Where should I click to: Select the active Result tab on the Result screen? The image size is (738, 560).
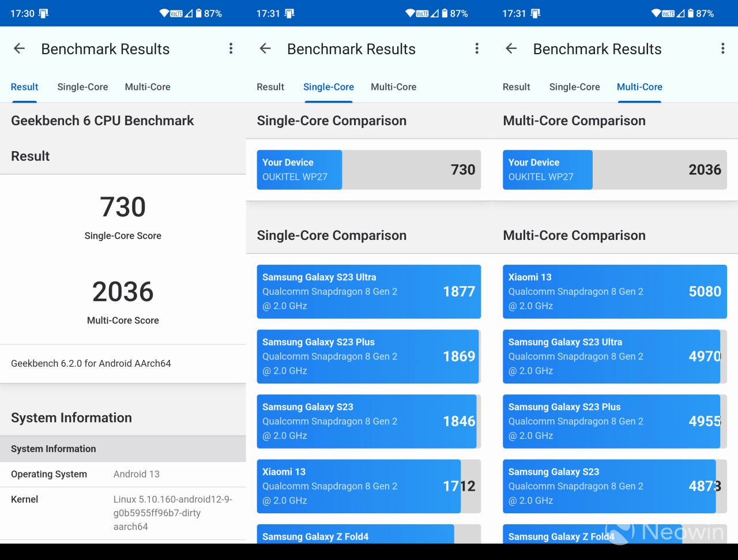(x=24, y=87)
